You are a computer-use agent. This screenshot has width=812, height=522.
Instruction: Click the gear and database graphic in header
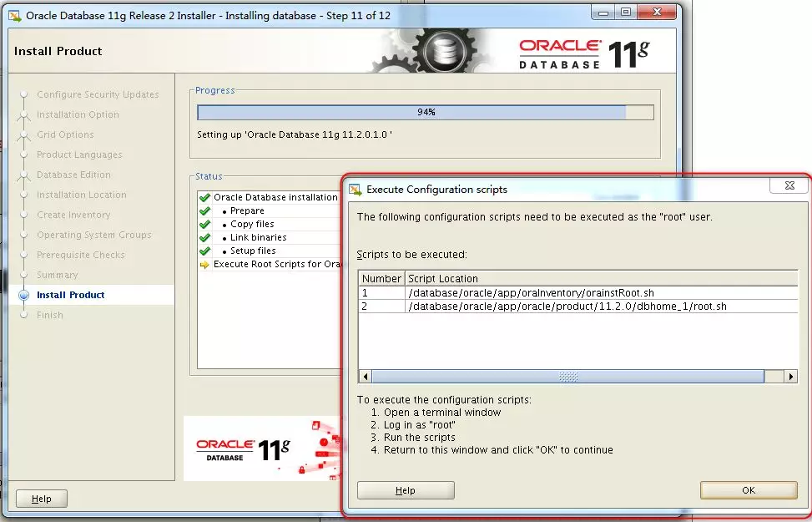click(431, 51)
